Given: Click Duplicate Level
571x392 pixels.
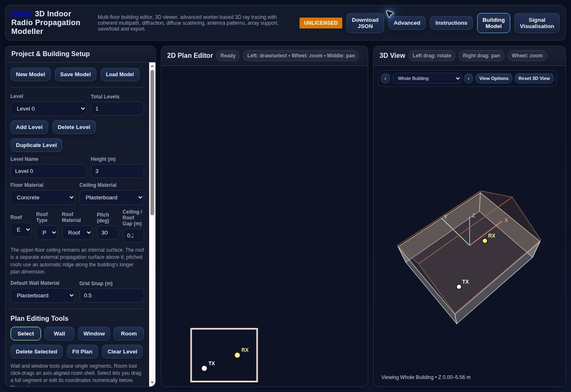Looking at the screenshot, I should point(36,145).
